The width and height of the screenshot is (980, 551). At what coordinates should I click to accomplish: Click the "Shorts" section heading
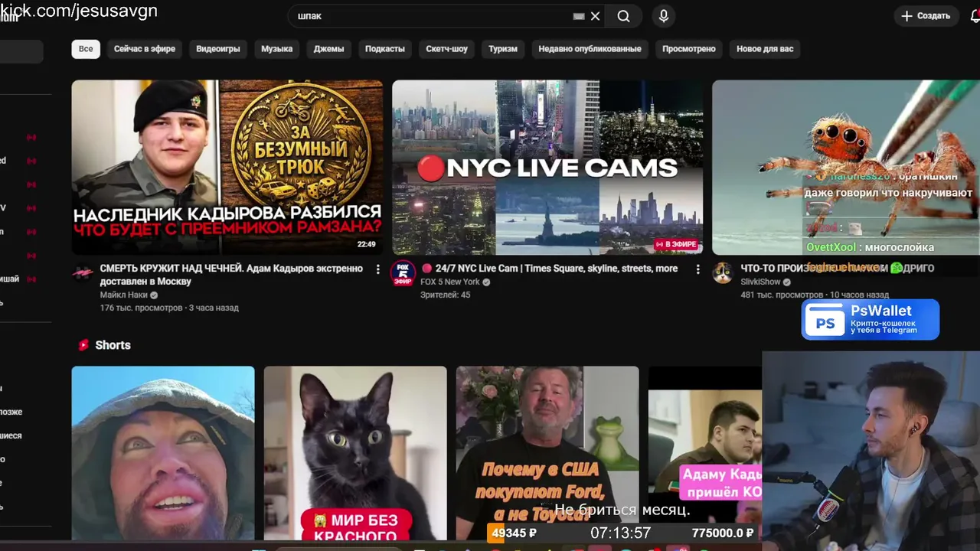point(113,345)
